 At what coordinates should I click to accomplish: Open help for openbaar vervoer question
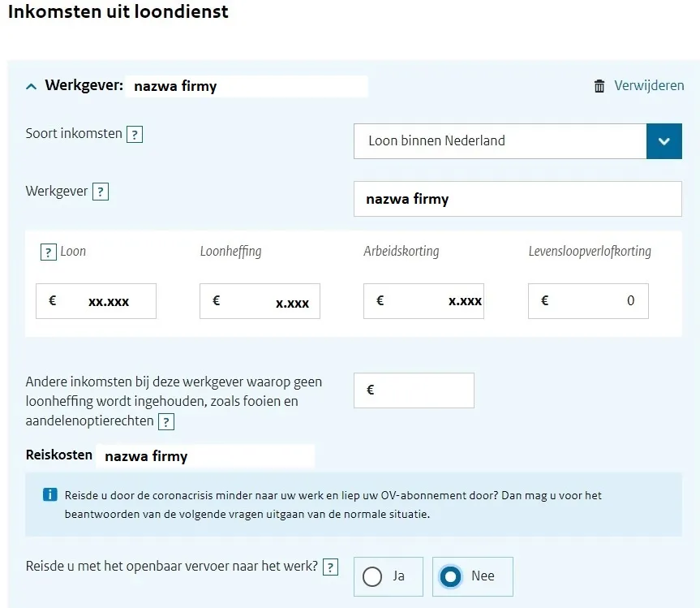click(330, 567)
